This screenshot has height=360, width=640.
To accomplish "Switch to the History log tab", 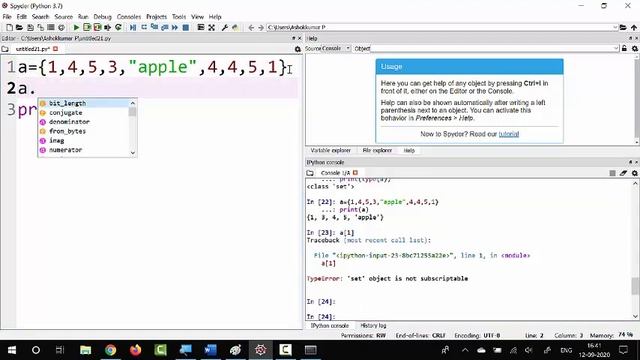I will [x=373, y=326].
